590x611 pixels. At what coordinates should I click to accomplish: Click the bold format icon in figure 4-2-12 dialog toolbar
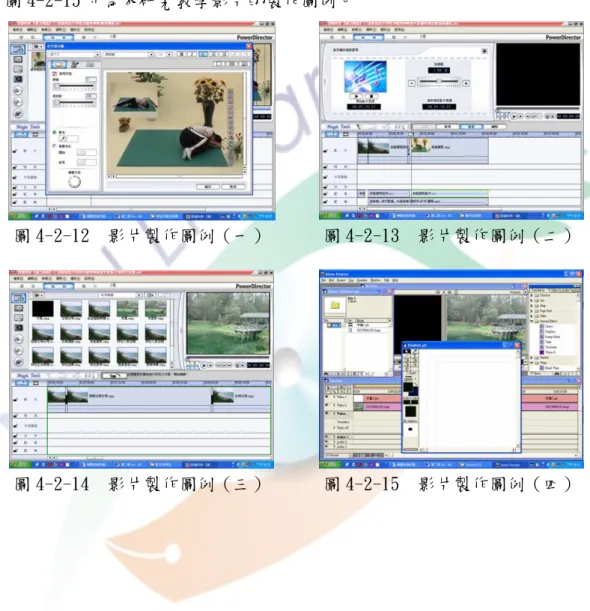click(x=181, y=54)
